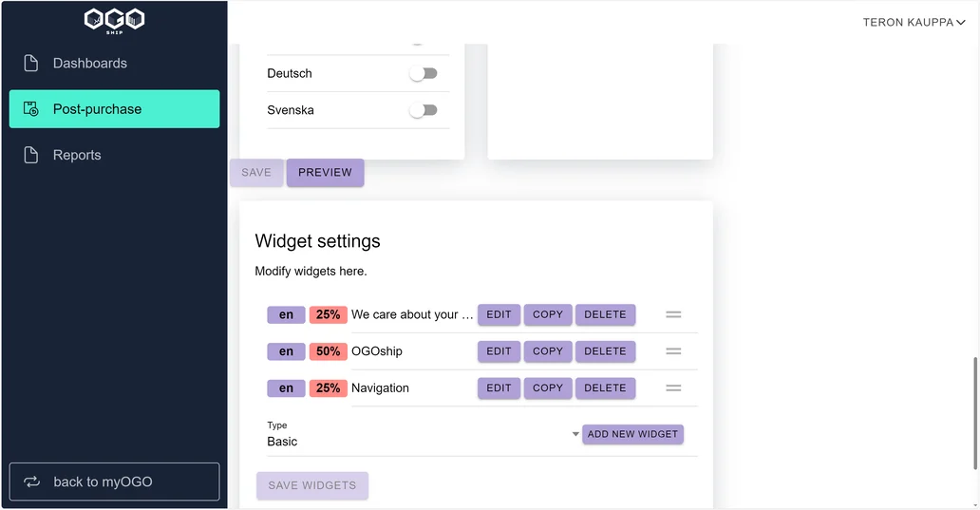Click the drag handle on We care about your widget
Image resolution: width=980 pixels, height=510 pixels.
tap(673, 314)
